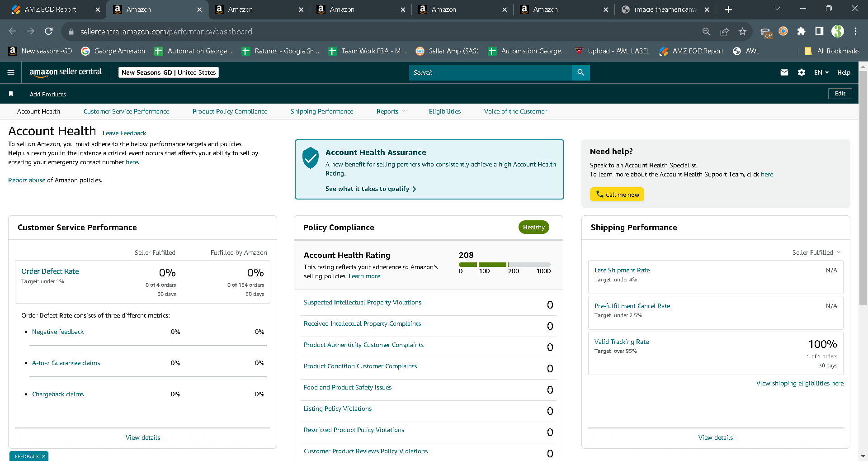Switch to Shipping Performance tab
The image size is (868, 461).
point(322,111)
